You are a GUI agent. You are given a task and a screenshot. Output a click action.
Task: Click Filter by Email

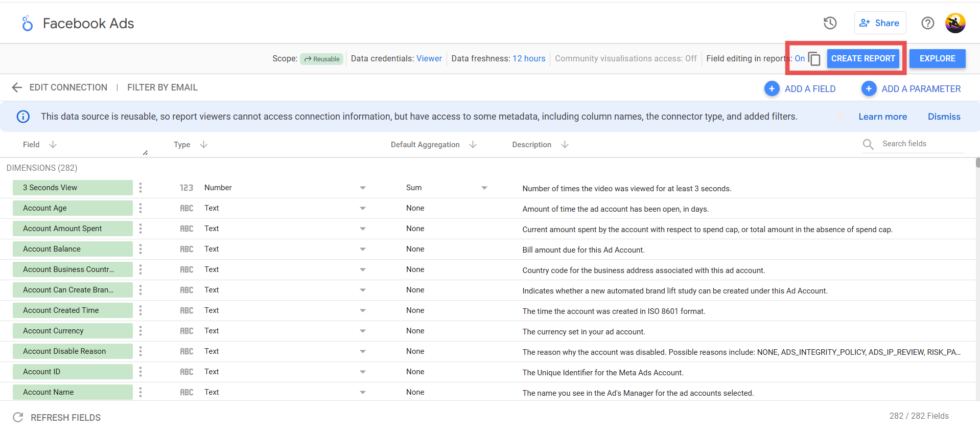click(x=162, y=87)
